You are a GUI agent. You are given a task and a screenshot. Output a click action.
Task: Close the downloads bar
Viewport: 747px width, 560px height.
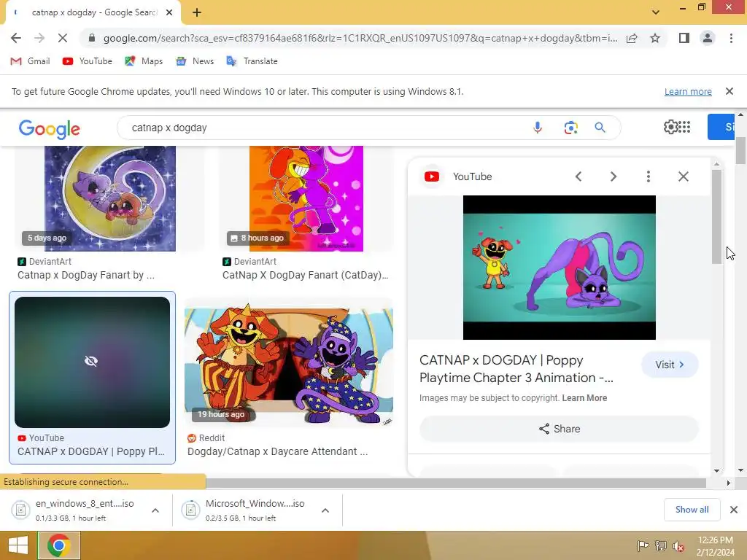(734, 510)
